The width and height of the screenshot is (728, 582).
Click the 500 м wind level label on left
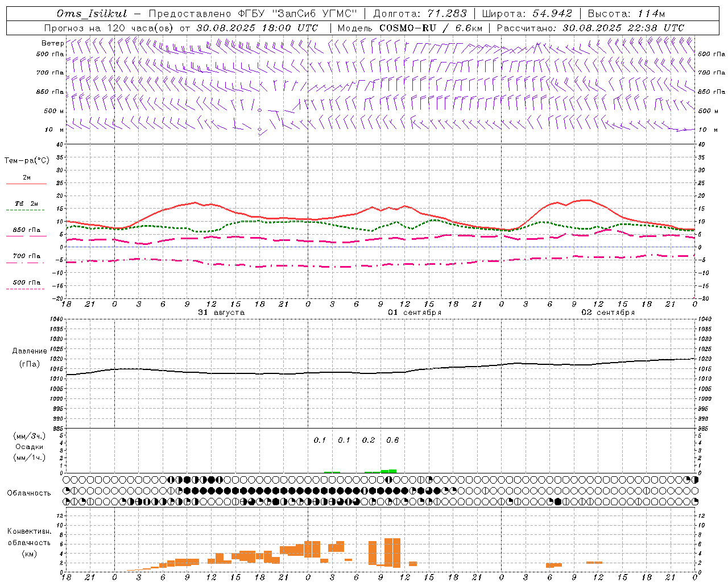pyautogui.click(x=54, y=111)
